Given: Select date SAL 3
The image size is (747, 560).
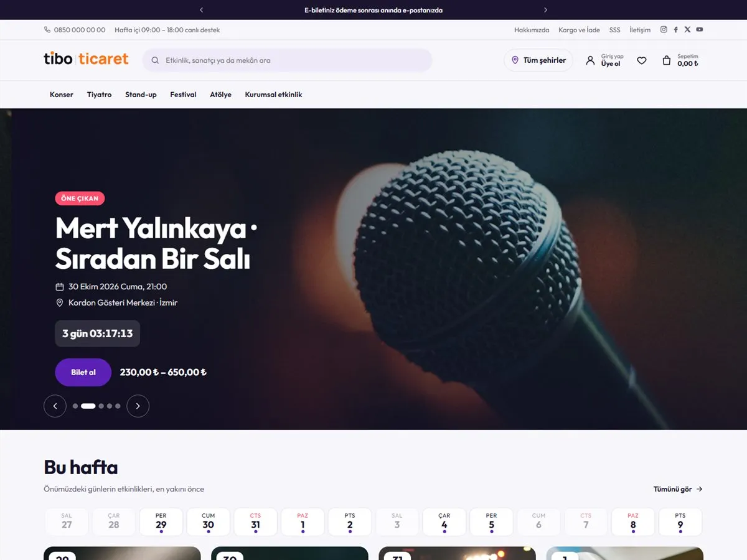Looking at the screenshot, I should point(397,522).
